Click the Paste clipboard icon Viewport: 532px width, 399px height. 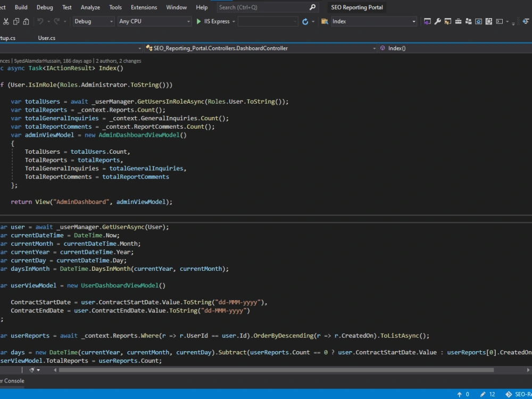(26, 21)
